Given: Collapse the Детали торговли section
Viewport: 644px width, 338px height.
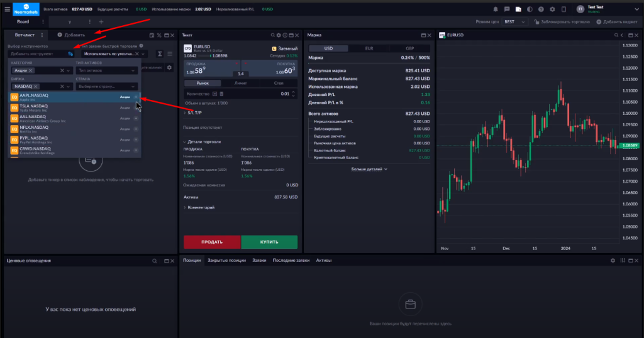Looking at the screenshot, I should [202, 141].
